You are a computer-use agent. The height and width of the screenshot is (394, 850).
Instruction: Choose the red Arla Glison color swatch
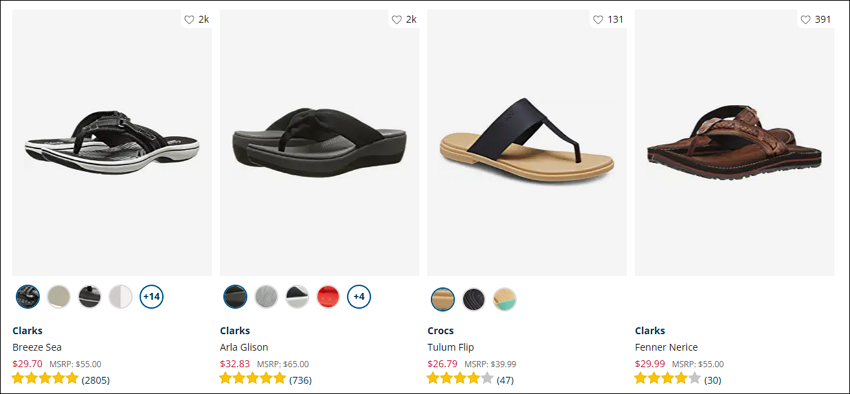click(x=328, y=296)
